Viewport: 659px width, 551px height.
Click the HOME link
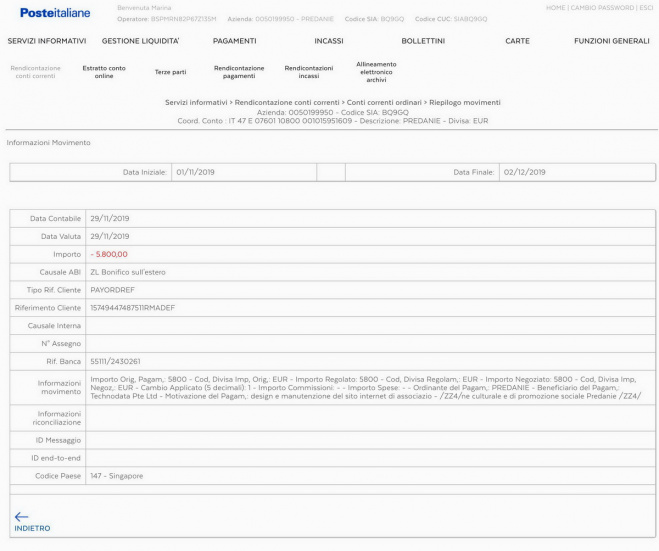coord(555,8)
